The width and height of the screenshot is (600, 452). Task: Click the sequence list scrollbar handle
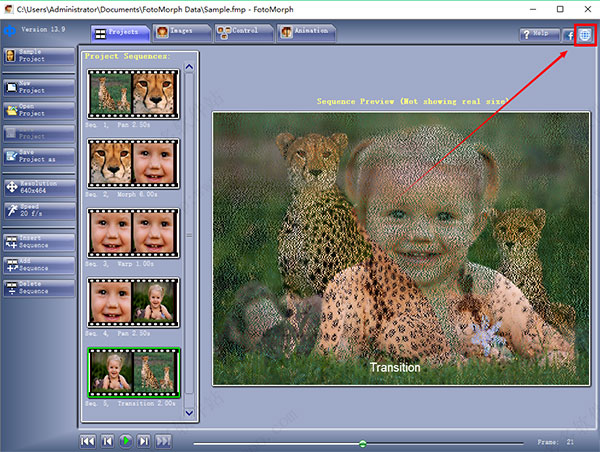pos(189,235)
